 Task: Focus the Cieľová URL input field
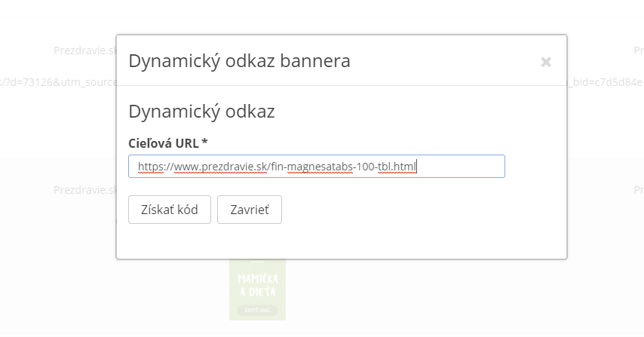(316, 166)
